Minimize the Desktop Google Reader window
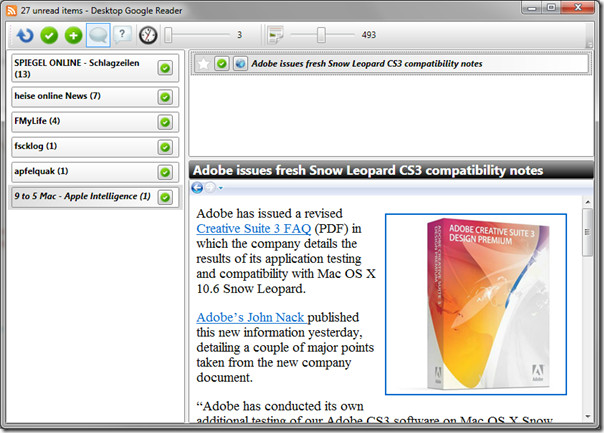604x433 pixels. point(532,7)
